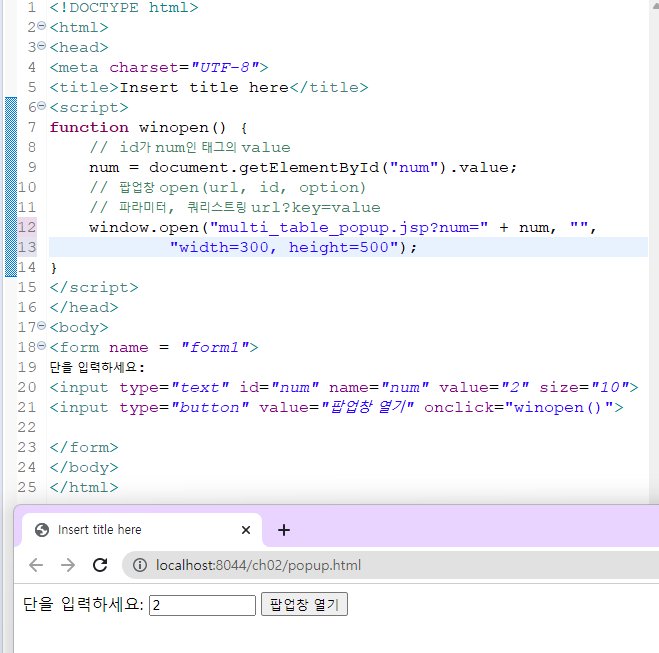Collapse the script fold on line 6
The height and width of the screenshot is (653, 659).
41,106
